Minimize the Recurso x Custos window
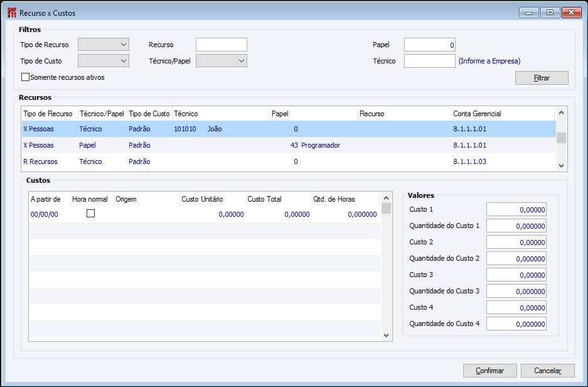The image size is (588, 387). tap(529, 13)
